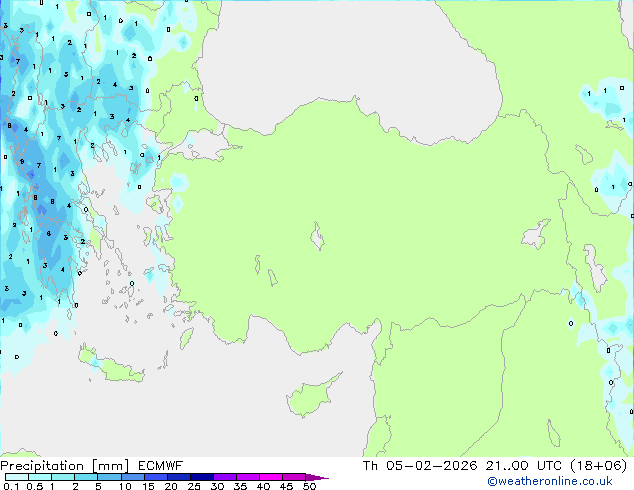Choose the 2–5 mm legend color swatch
Image resolution: width=634 pixels, height=490 pixels.
[86, 477]
